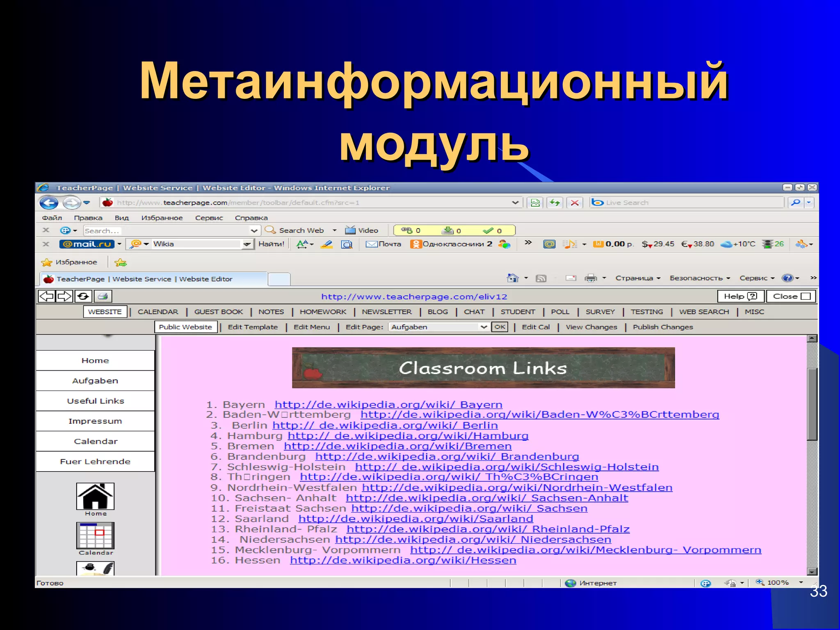The width and height of the screenshot is (840, 630).
Task: Click the add-to-favorites star arrow icon
Action: pos(121,262)
